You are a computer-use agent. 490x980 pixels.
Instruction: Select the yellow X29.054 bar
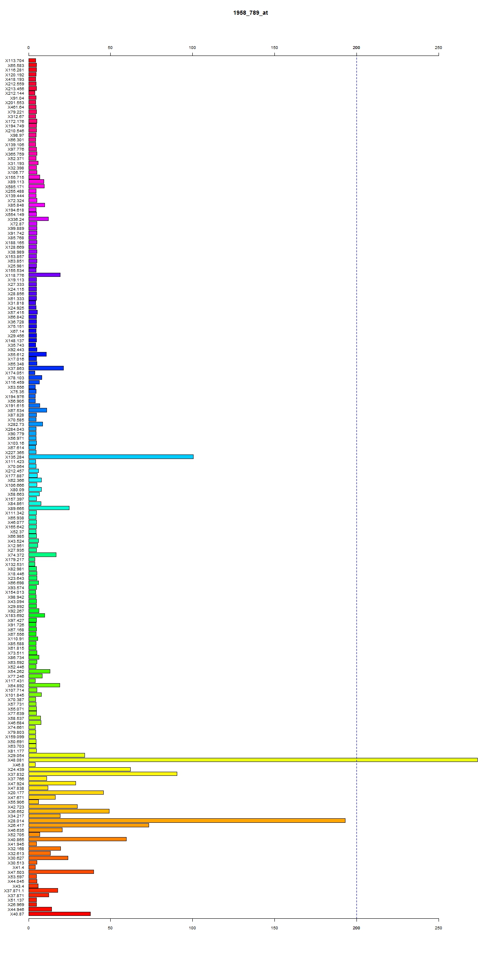click(x=57, y=755)
